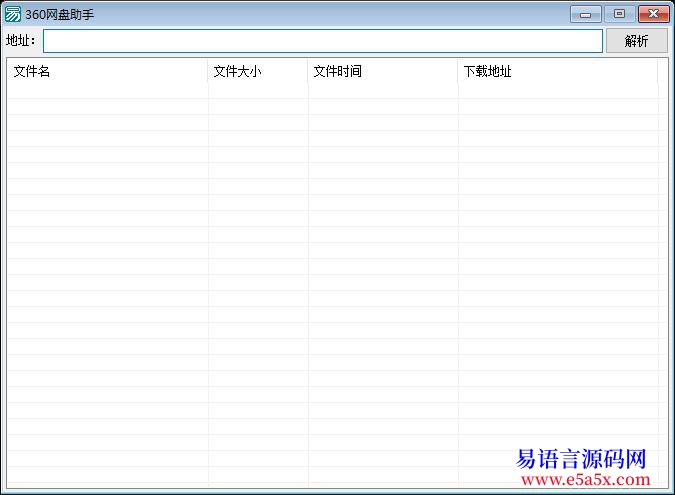Click the column divider between 文件大小 and 文件时间
The width and height of the screenshot is (675, 495).
tap(308, 72)
